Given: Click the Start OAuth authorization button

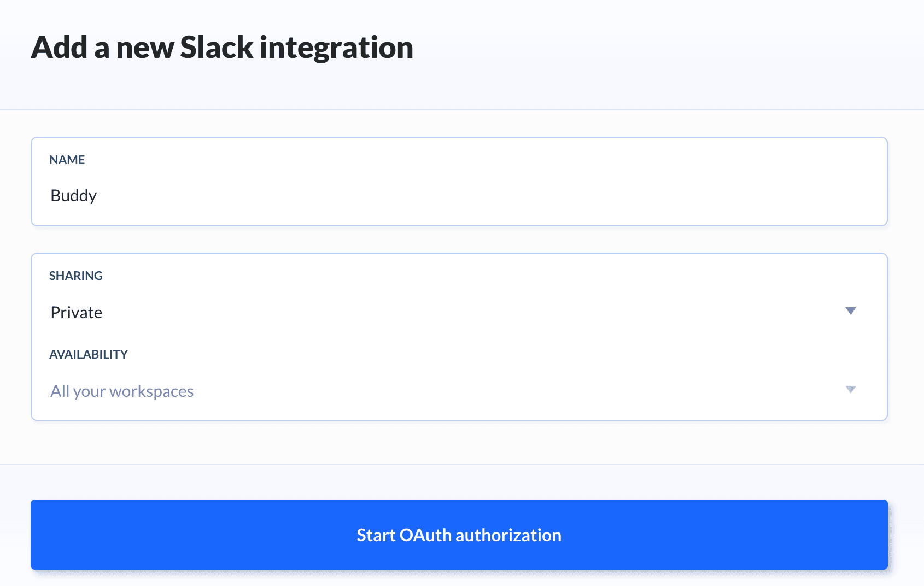Looking at the screenshot, I should tap(459, 535).
